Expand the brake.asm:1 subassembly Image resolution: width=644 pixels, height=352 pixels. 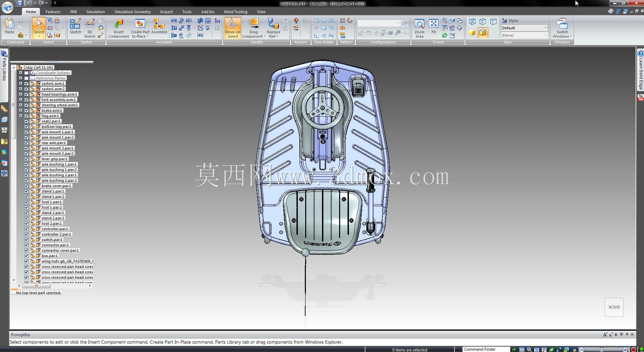[x=21, y=110]
